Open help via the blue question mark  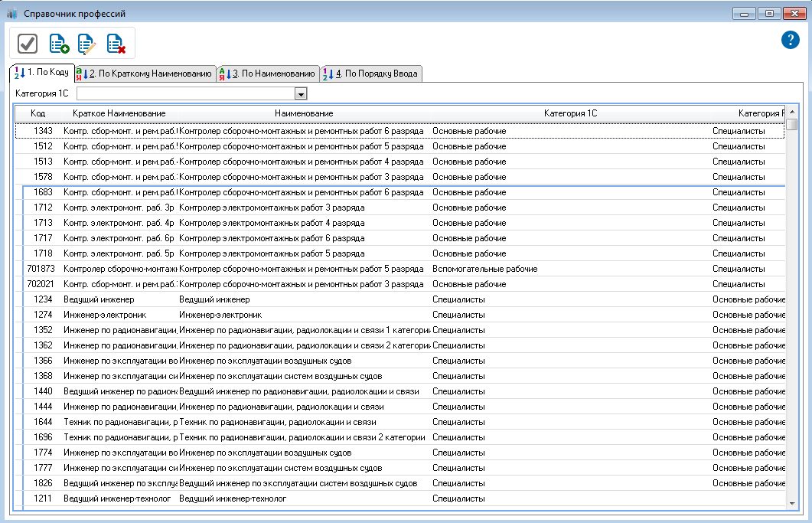(790, 41)
